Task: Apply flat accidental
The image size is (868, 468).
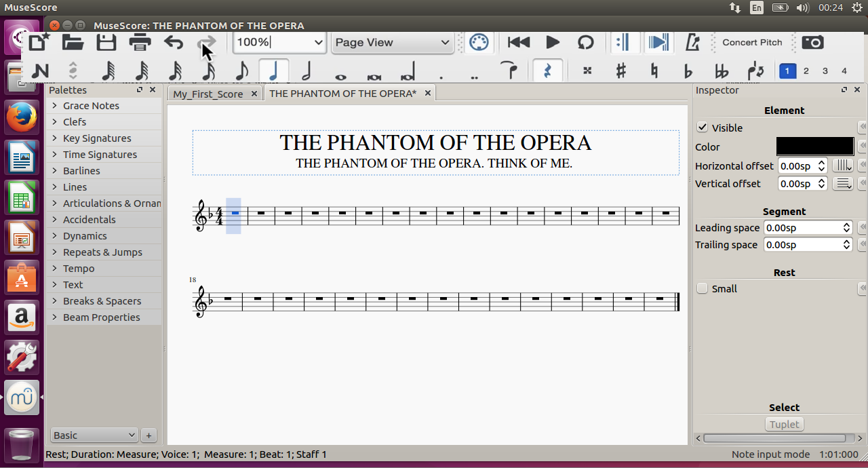Action: tap(688, 71)
